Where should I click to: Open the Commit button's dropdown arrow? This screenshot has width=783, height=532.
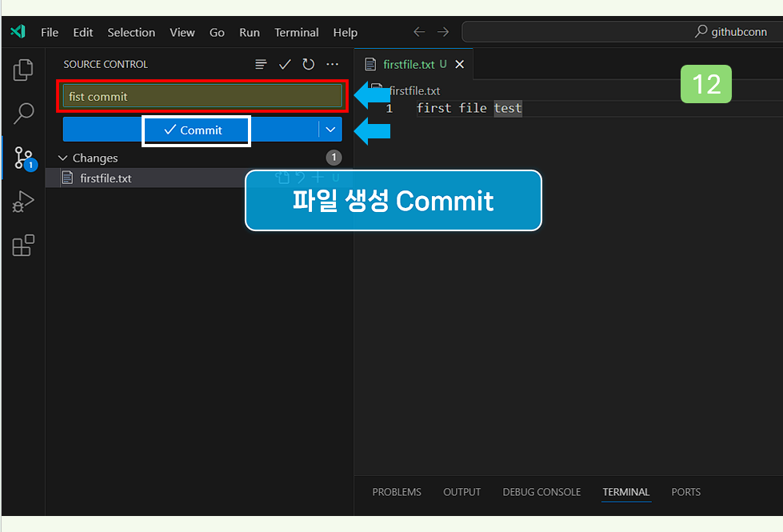point(330,129)
